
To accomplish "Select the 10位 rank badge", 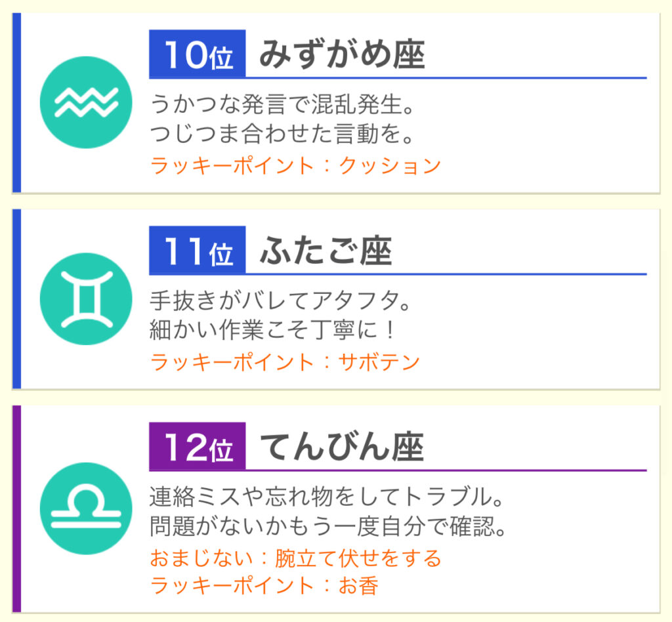I will coord(197,54).
